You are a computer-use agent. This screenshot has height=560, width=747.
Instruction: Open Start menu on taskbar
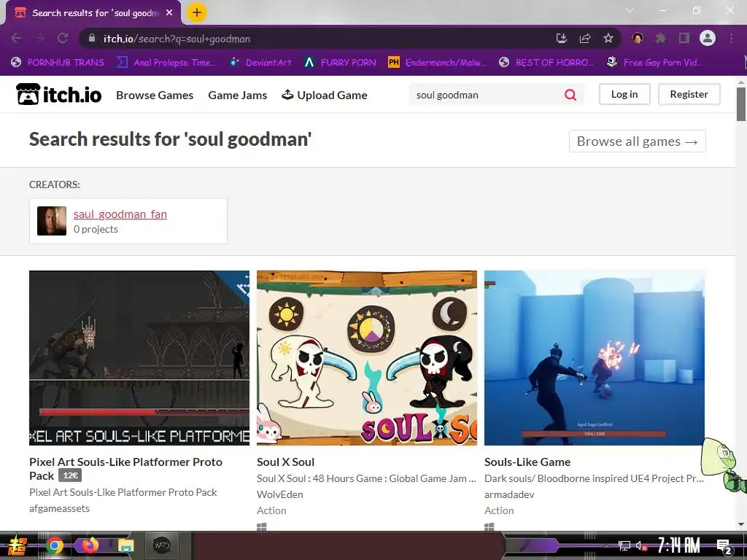18,545
